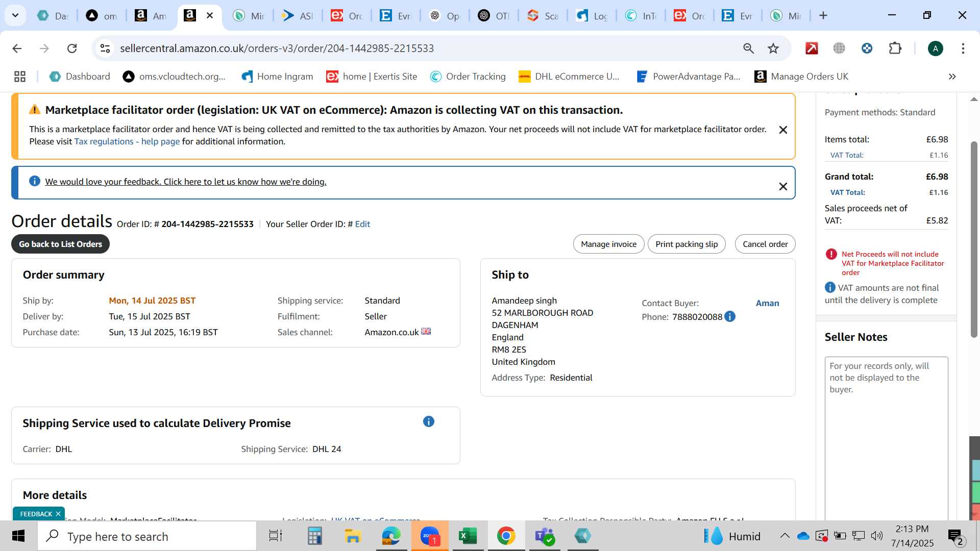
Task: Open the red arrow extension icon
Action: coord(812,48)
